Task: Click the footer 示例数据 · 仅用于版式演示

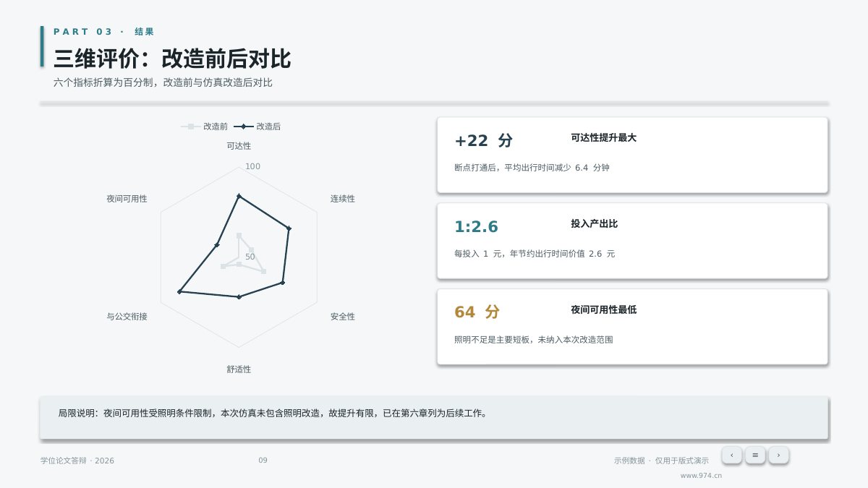Action: 661,461
